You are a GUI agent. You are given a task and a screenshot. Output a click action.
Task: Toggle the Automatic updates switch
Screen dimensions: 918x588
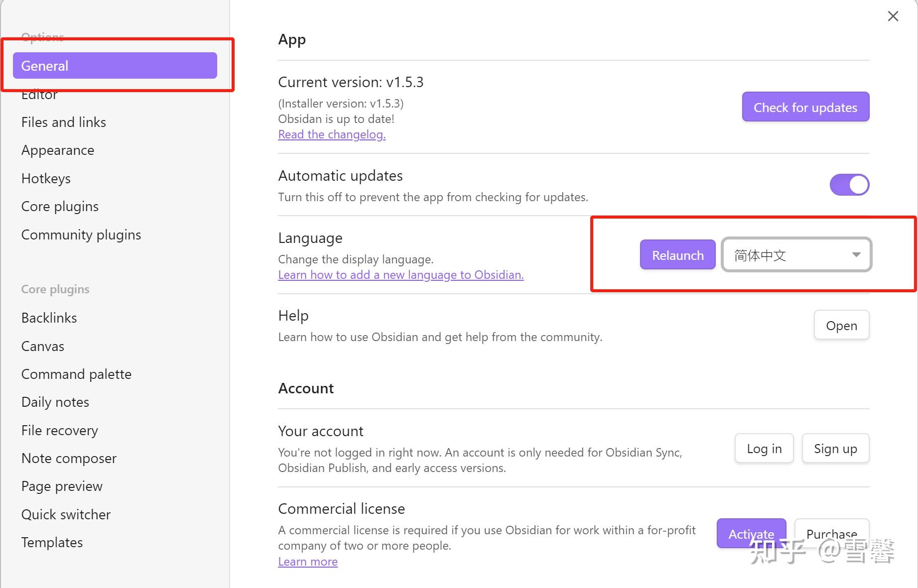tap(849, 185)
